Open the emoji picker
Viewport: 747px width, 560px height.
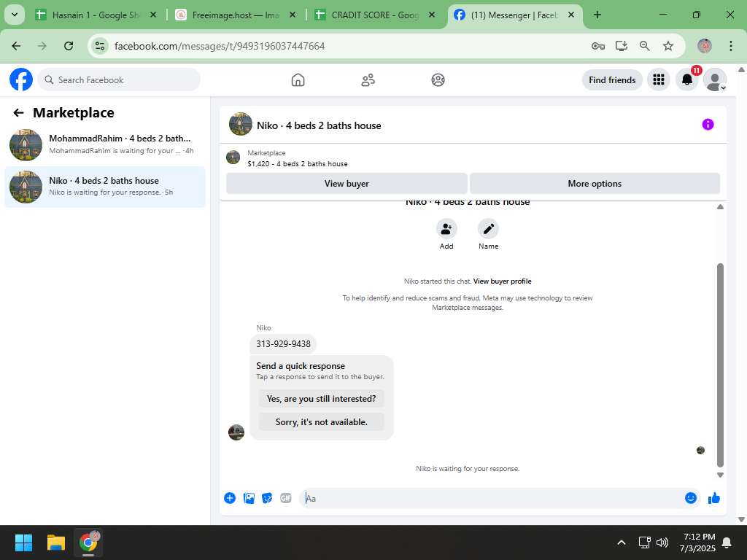[691, 498]
